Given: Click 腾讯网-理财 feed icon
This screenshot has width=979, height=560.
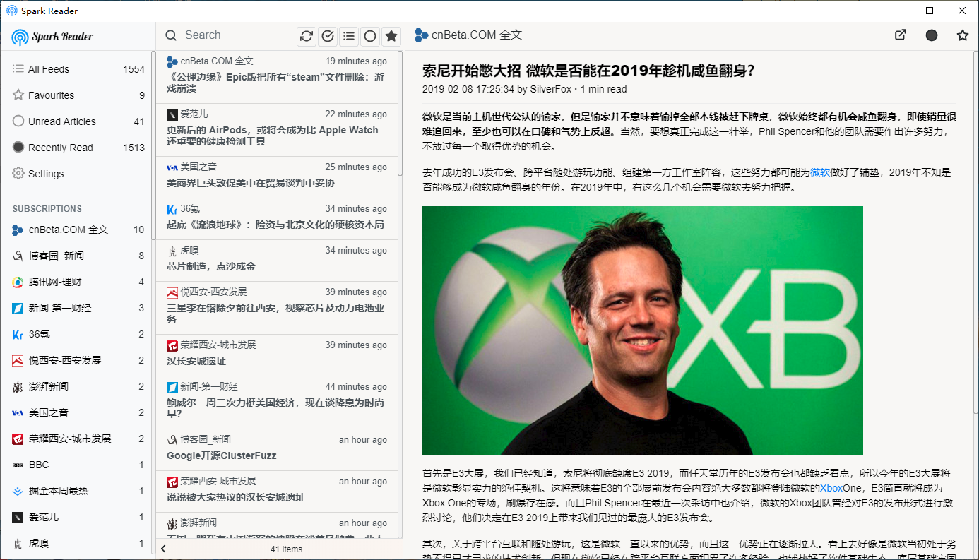Looking at the screenshot, I should pyautogui.click(x=18, y=282).
